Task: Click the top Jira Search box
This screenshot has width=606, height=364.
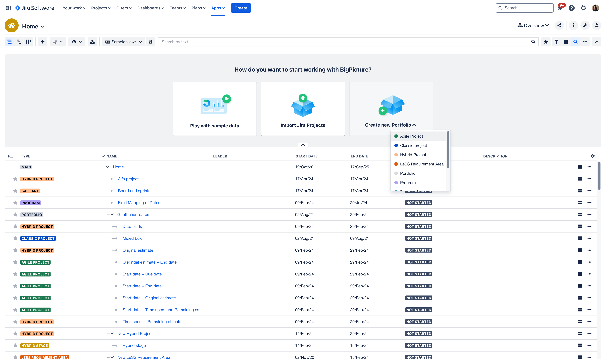Action: point(524,8)
